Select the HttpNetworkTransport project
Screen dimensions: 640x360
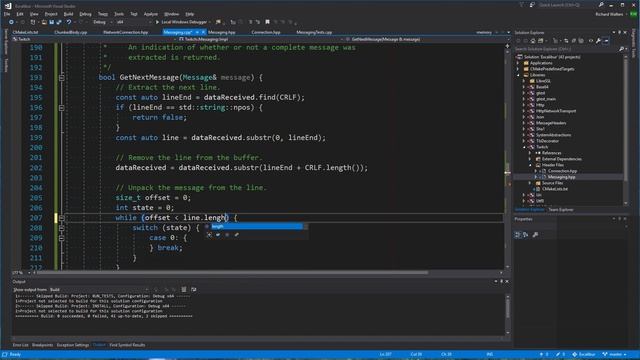pos(556,111)
